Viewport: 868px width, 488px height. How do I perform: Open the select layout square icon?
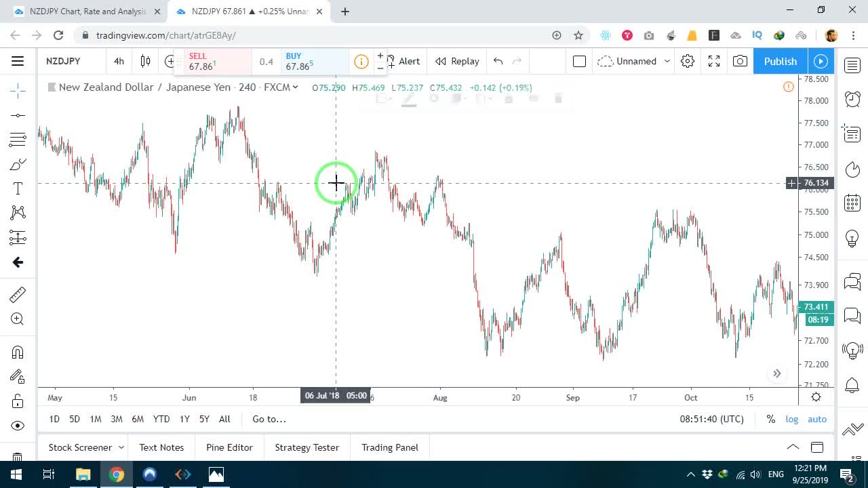pos(579,61)
